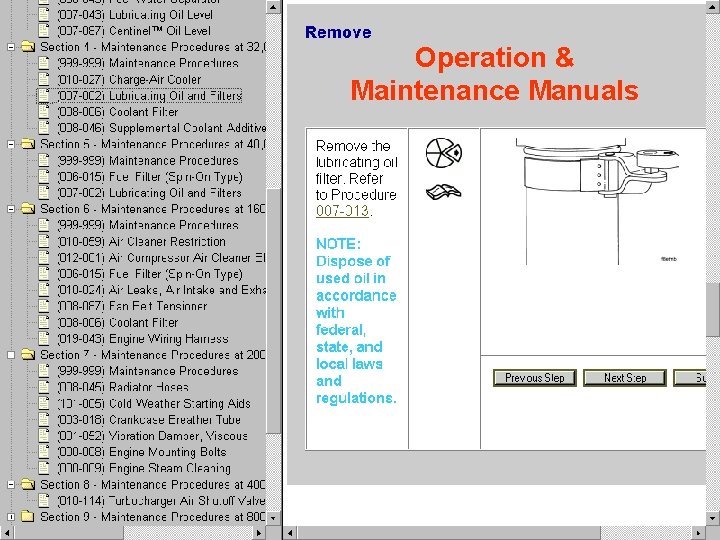This screenshot has width=720, height=540.
Task: Click the down arrow of the manual pane's vertical scrollbar
Action: click(x=713, y=518)
